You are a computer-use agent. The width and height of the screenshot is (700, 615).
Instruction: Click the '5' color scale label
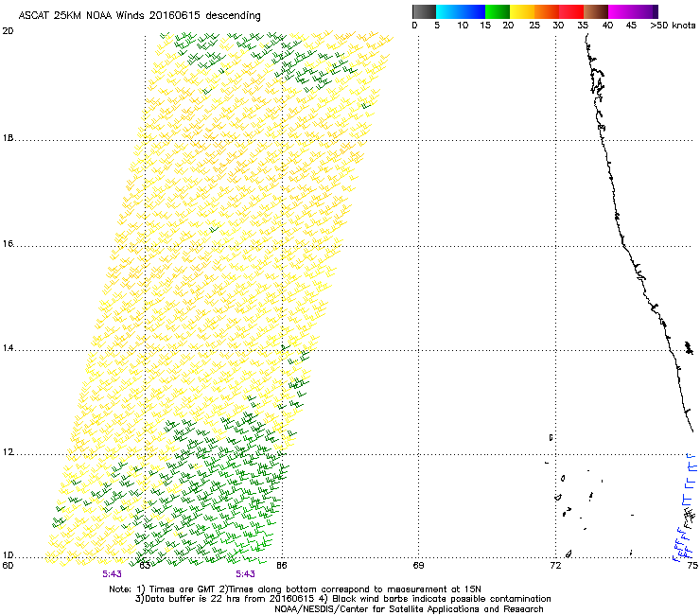[x=437, y=26]
